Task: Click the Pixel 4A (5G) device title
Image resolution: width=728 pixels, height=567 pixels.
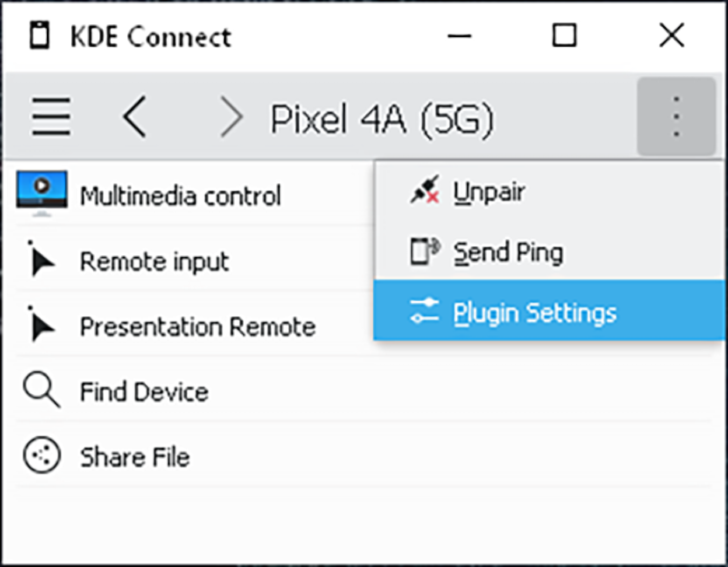Action: [382, 118]
